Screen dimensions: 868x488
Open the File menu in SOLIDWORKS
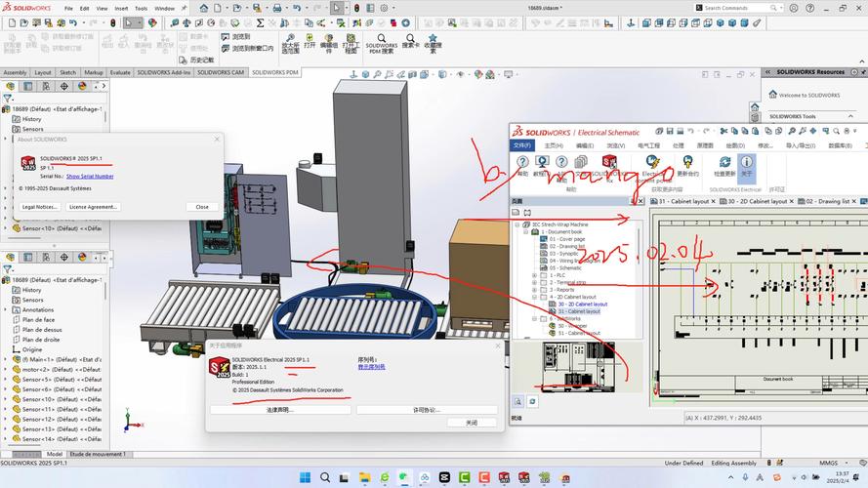coord(68,9)
